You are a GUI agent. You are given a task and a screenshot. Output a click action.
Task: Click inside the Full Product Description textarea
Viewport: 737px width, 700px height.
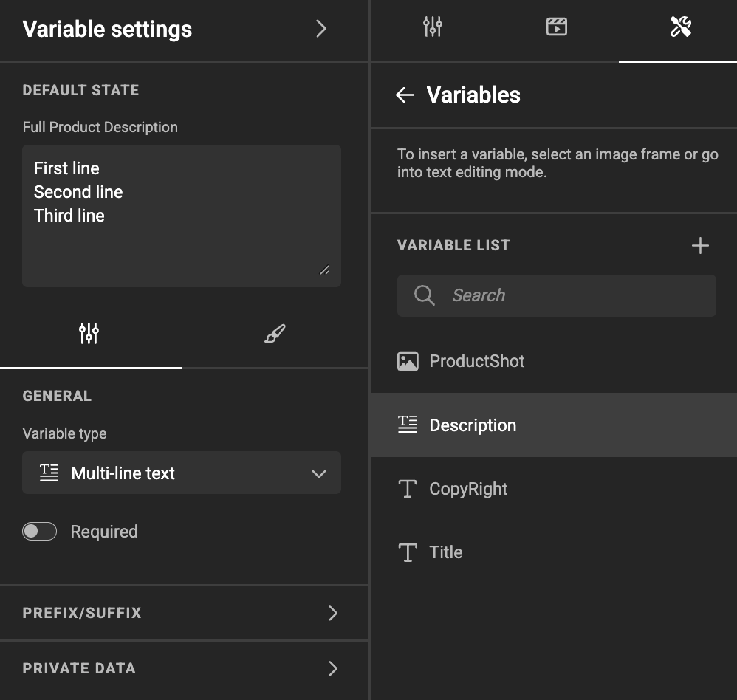pos(182,216)
